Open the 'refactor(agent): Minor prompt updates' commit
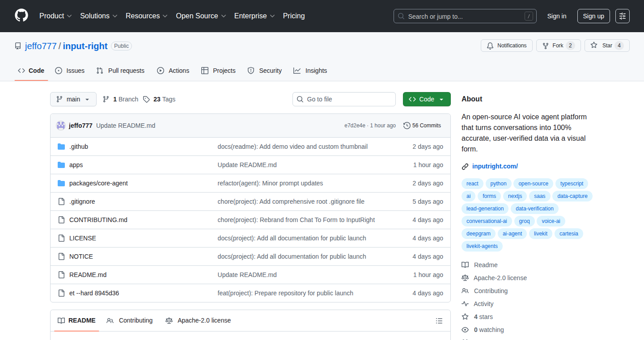 click(270, 183)
